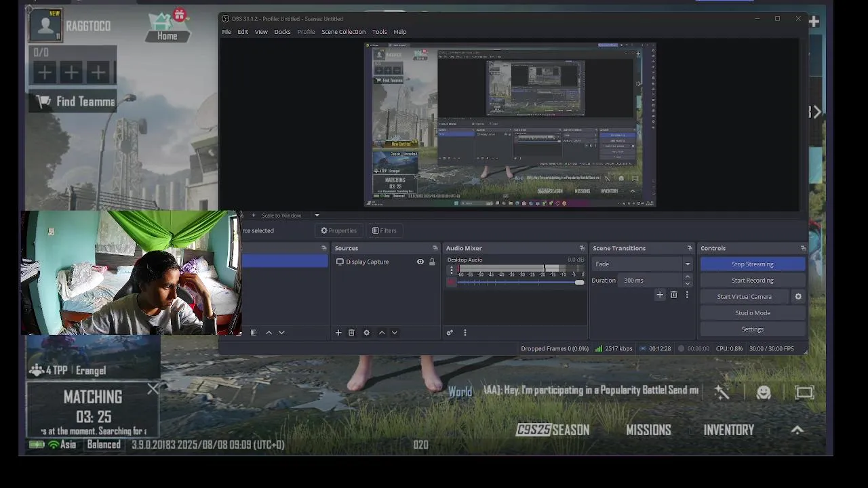Adjust the Desktop Audio volume slider
This screenshot has height=488, width=868.
coord(521,282)
